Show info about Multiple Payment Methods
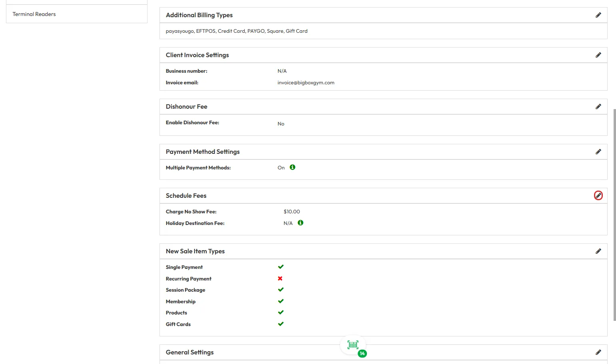 [x=293, y=167]
